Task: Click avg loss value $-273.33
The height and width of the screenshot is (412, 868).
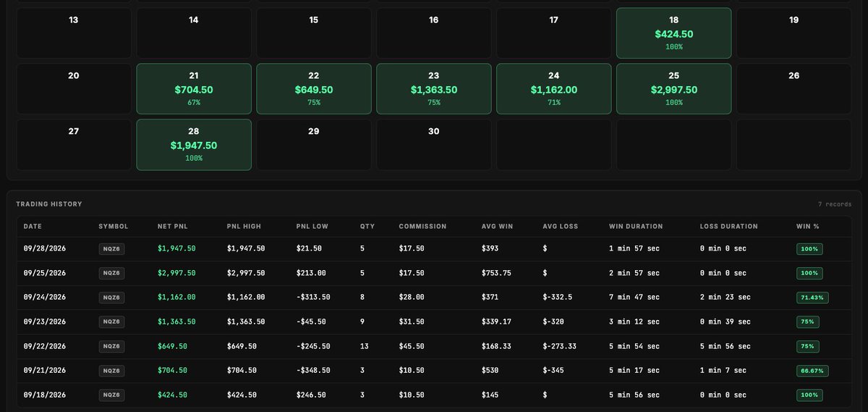Action: tap(560, 346)
